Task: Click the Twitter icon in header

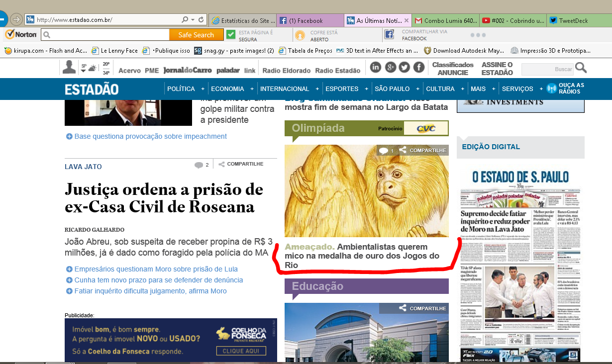Action: click(x=405, y=68)
